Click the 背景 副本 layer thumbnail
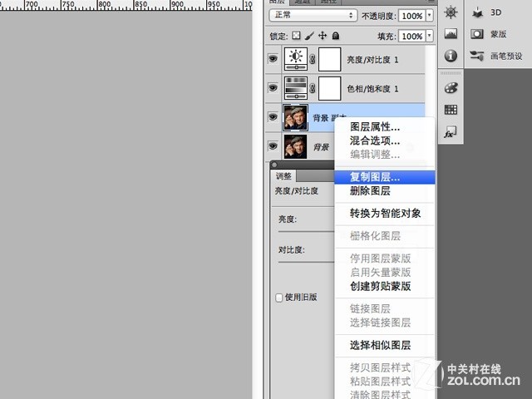 coord(296,117)
